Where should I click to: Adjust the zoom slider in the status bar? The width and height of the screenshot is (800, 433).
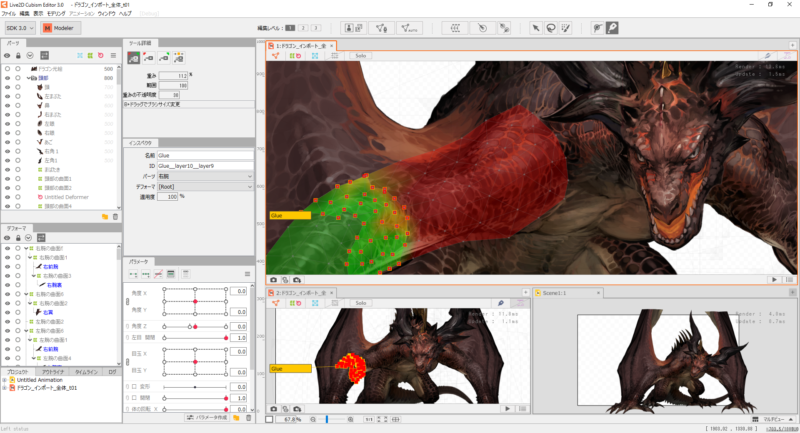(331, 419)
